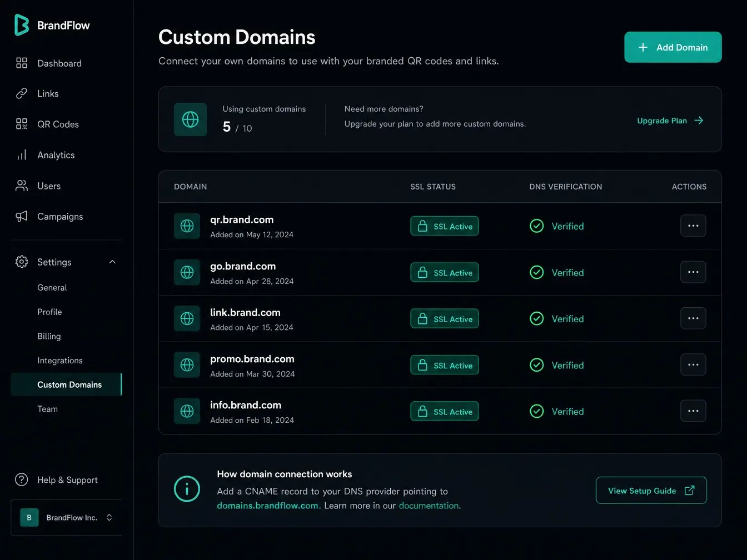Open Team settings
Viewport: 747px width, 560px height.
coord(47,409)
